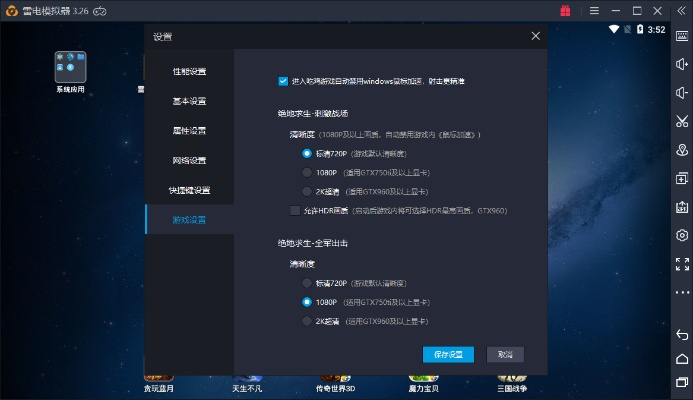Enable the 允许HDR画质 checkbox

294,210
